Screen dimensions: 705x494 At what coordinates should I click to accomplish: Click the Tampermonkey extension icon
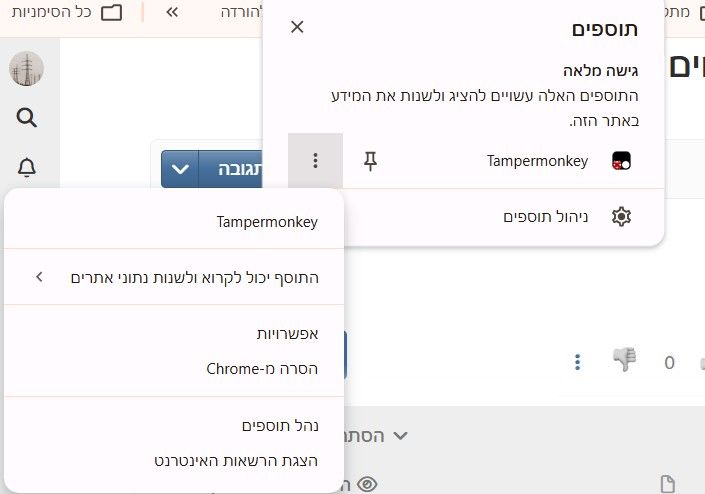point(621,161)
